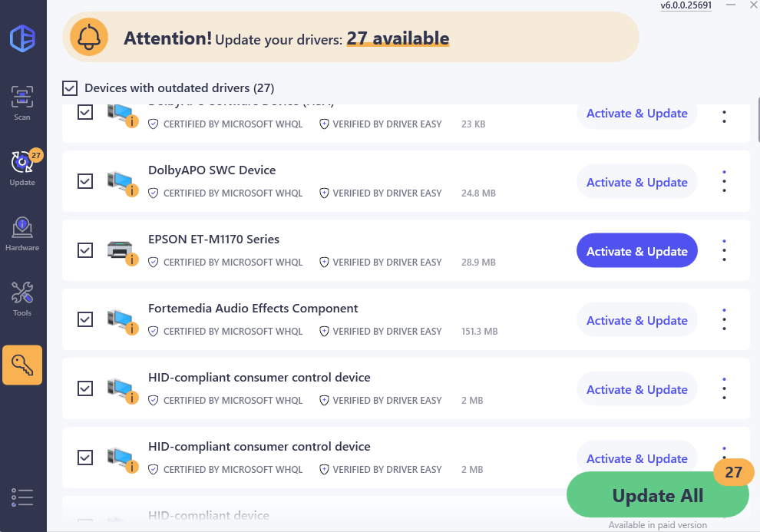Toggle the 'Devices with outdated drivers' checkbox

point(70,88)
